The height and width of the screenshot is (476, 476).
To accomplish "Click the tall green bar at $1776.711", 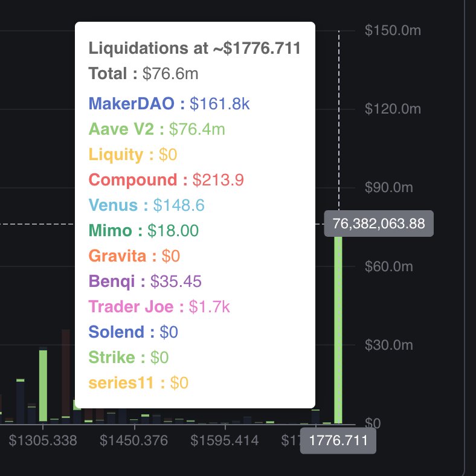I will point(338,330).
